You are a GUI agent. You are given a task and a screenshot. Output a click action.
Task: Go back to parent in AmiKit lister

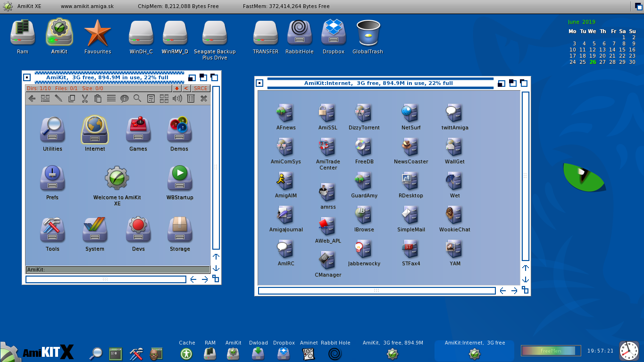32,99
